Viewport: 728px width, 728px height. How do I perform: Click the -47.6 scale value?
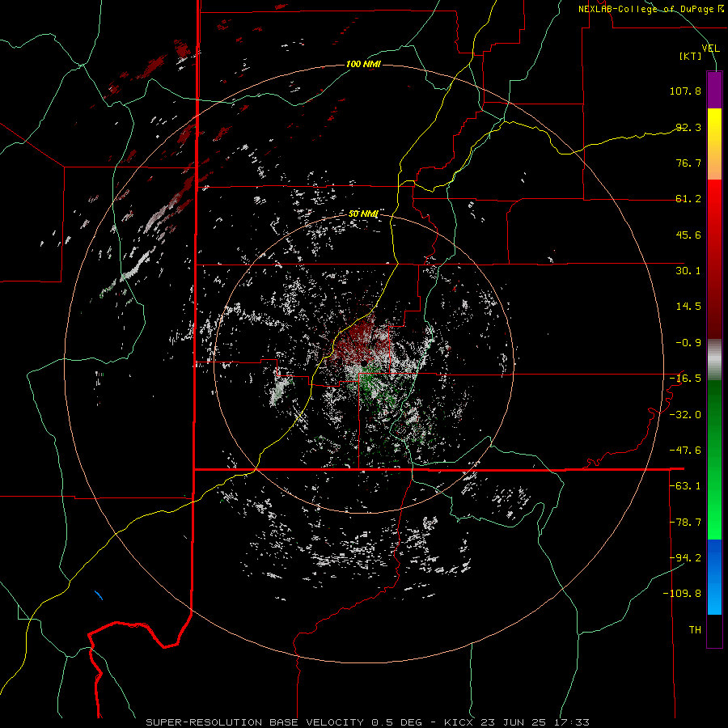coord(685,451)
